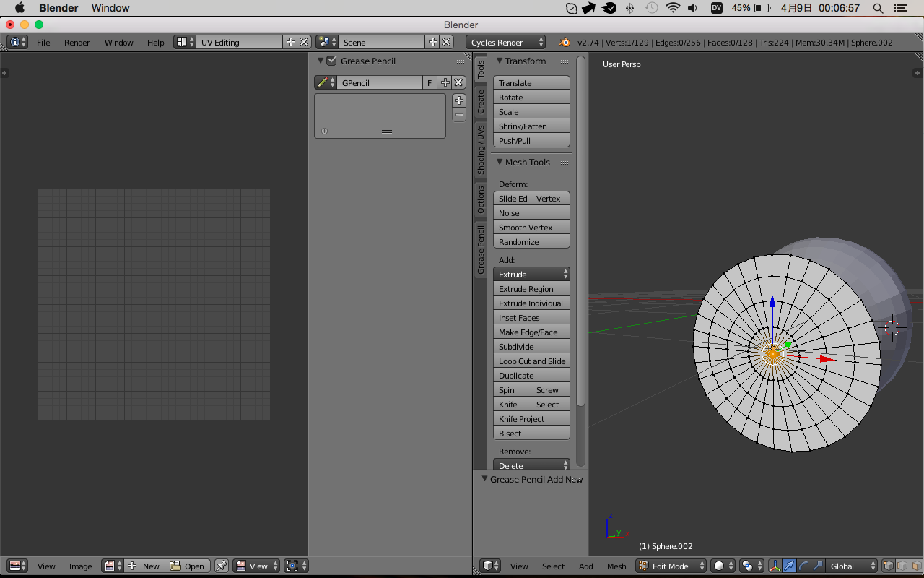This screenshot has height=578, width=924.
Task: Open the Global orientation dropdown
Action: 852,566
